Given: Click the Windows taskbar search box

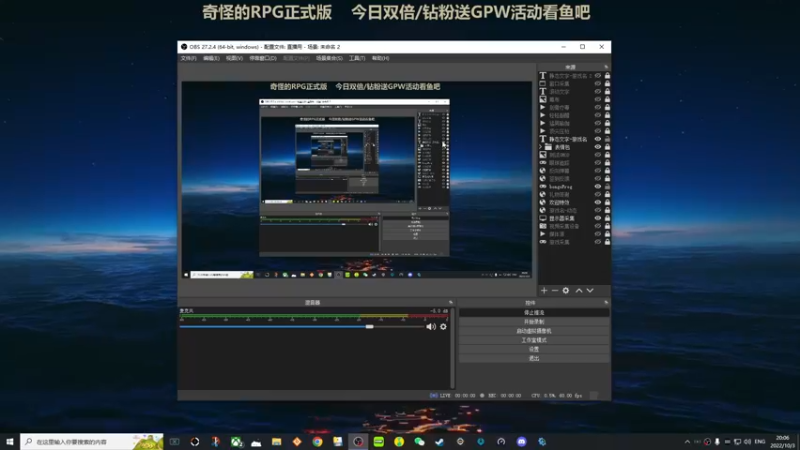Looking at the screenshot, I should tap(92, 442).
